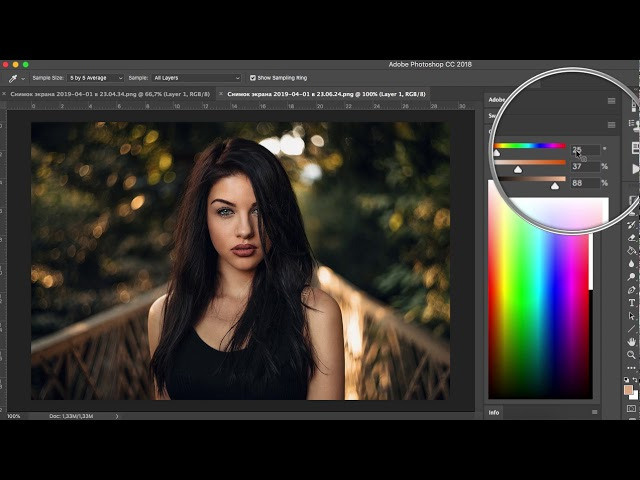
Task: Open the Sample All Layers dropdown
Action: [x=196, y=77]
